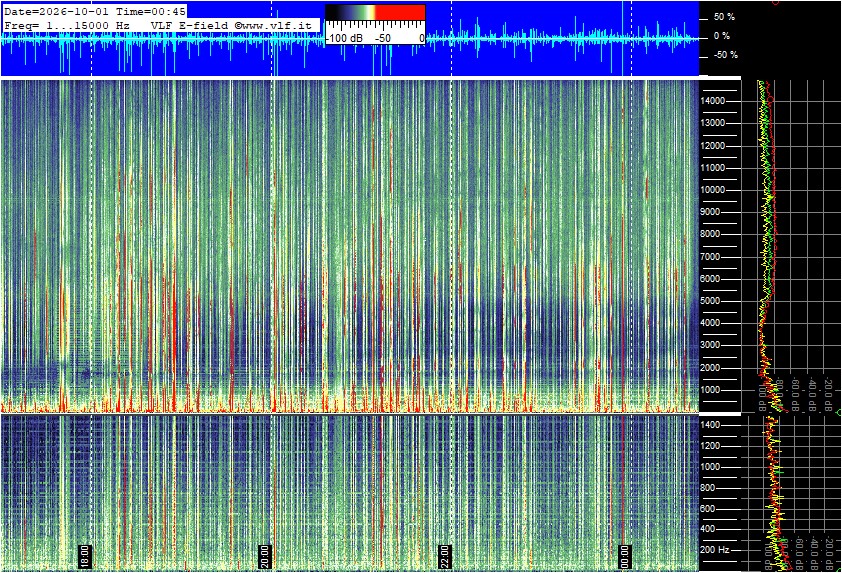Screen dimensions: 842x573
Task: Click the 1400 label on lower frequency axis
Action: [x=710, y=425]
